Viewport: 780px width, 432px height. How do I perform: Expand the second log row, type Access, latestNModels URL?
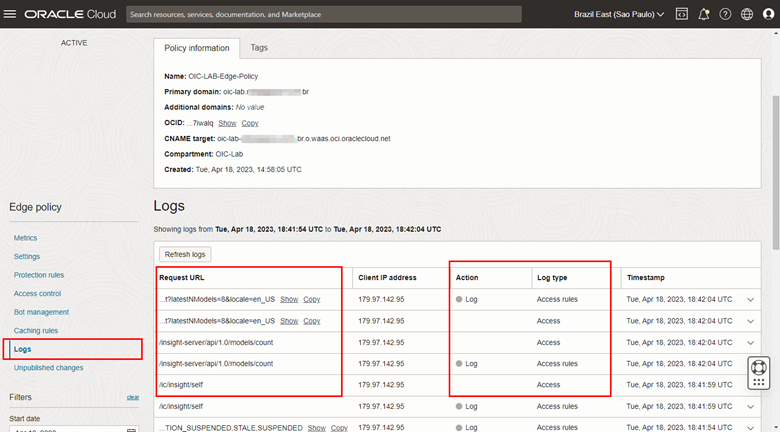tap(751, 321)
